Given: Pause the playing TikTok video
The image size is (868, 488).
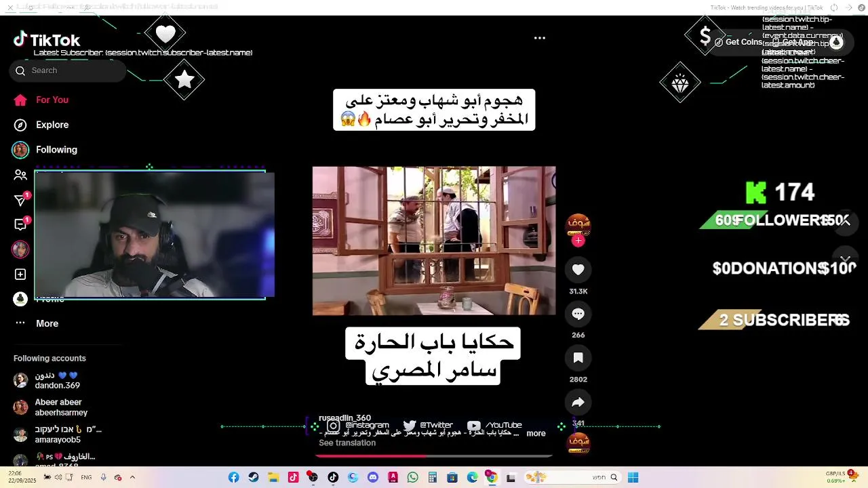Looking at the screenshot, I should pyautogui.click(x=434, y=241).
